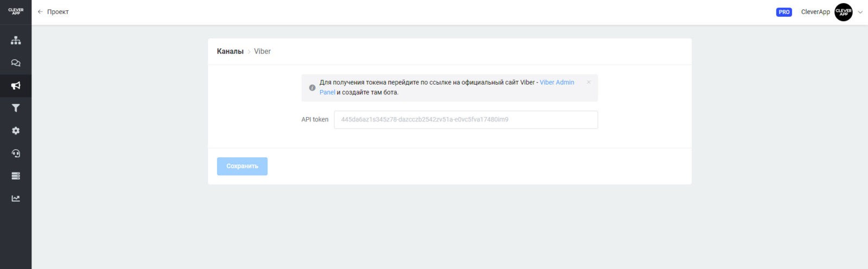The image size is (868, 269).
Task: Click the round CleverApp profile avatar
Action: pos(843,12)
